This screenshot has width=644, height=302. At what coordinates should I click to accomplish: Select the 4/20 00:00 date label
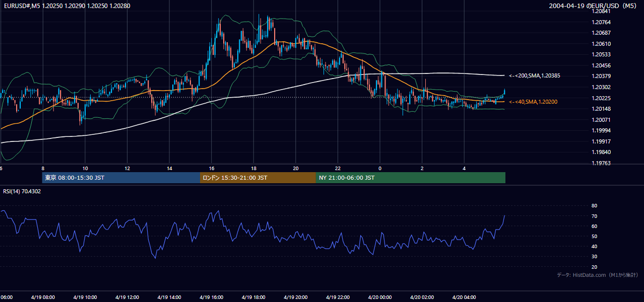(380, 297)
